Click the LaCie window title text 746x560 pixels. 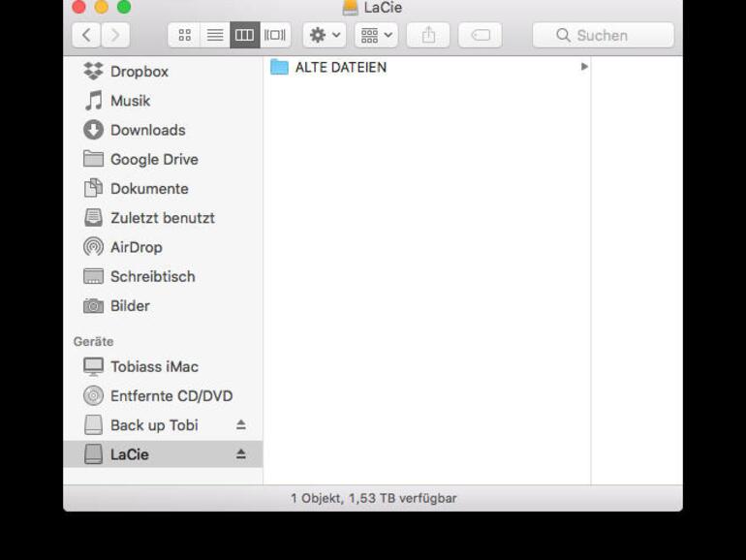(x=383, y=8)
